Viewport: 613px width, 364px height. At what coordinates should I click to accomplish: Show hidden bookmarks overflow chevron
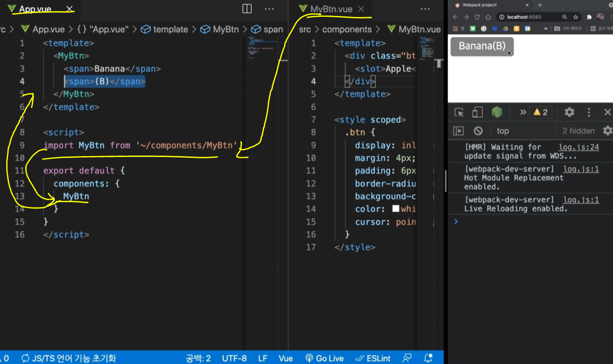coord(546,28)
